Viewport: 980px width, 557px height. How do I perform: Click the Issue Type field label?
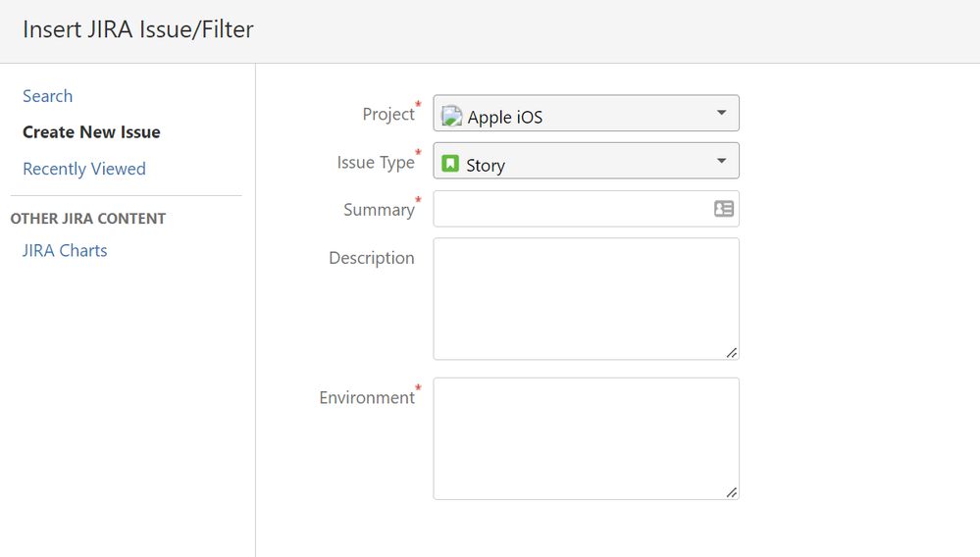pos(376,163)
